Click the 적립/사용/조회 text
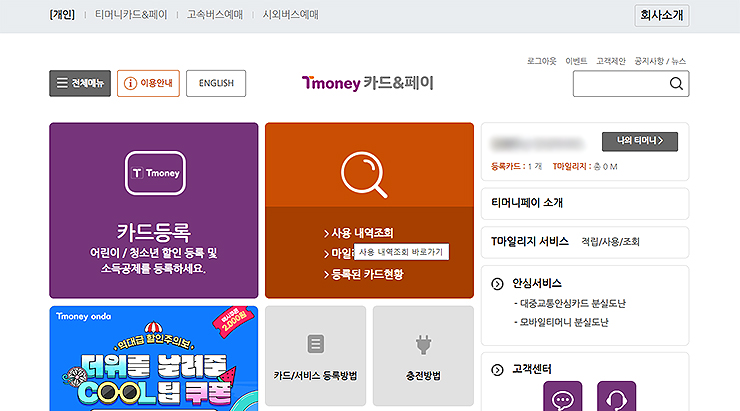 [x=610, y=242]
